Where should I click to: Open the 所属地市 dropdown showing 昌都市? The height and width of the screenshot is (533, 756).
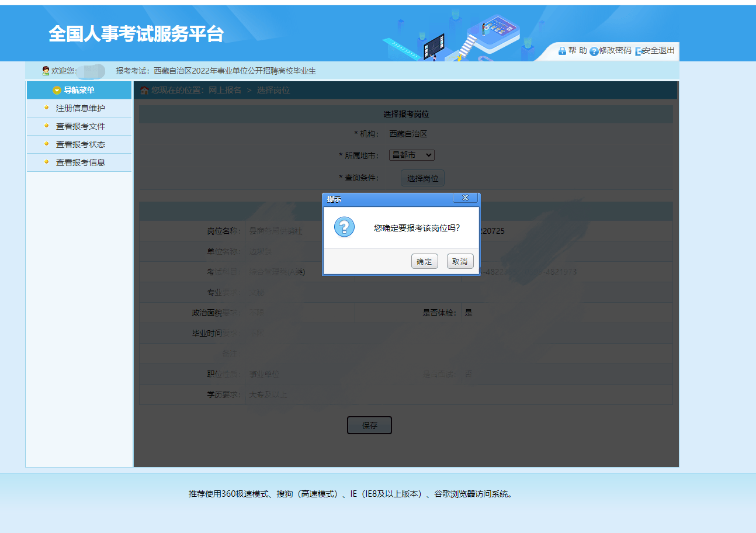pos(412,155)
